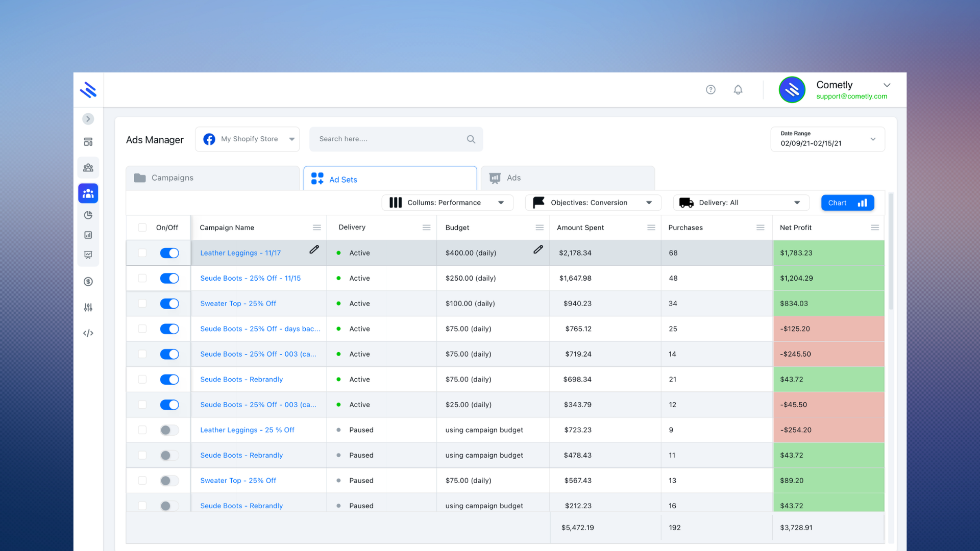The height and width of the screenshot is (551, 980).
Task: Enable the Leather Leggings - 25 % Off toggle
Action: (169, 430)
